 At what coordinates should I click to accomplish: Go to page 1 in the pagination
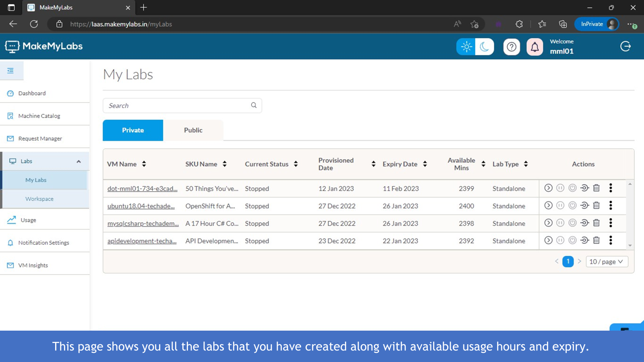click(568, 262)
